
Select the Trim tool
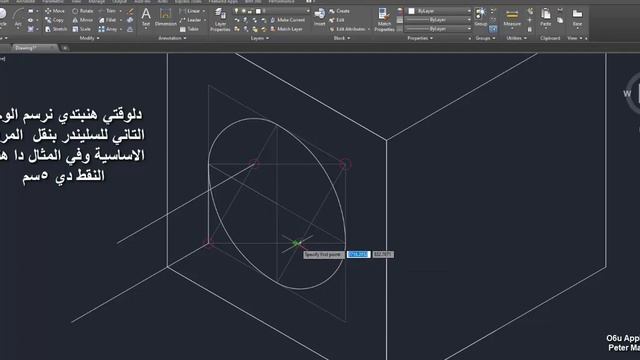point(107,11)
